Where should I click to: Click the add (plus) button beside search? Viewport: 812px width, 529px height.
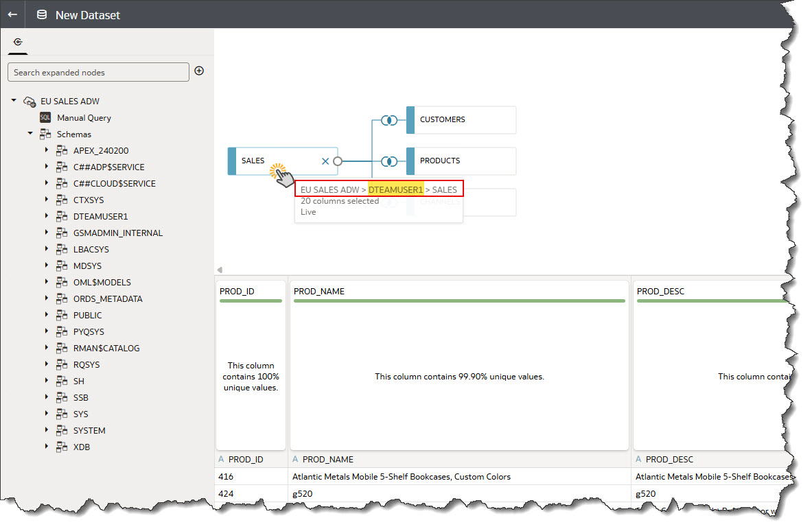(199, 71)
